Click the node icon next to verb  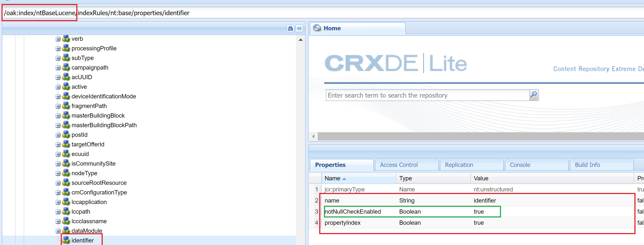pos(66,39)
